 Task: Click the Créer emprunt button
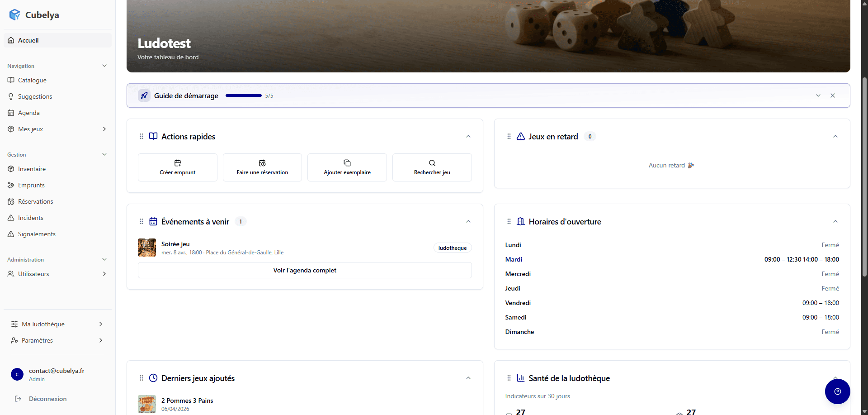tap(178, 167)
